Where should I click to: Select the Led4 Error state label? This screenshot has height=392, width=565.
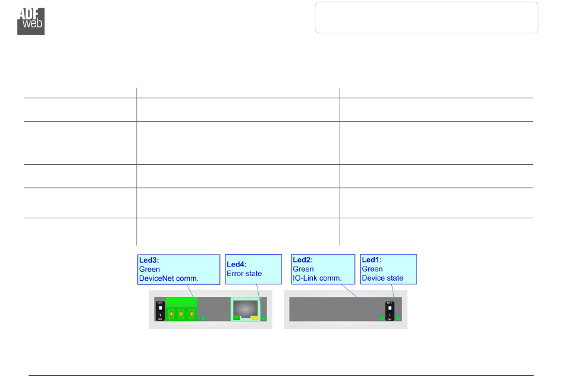point(253,269)
